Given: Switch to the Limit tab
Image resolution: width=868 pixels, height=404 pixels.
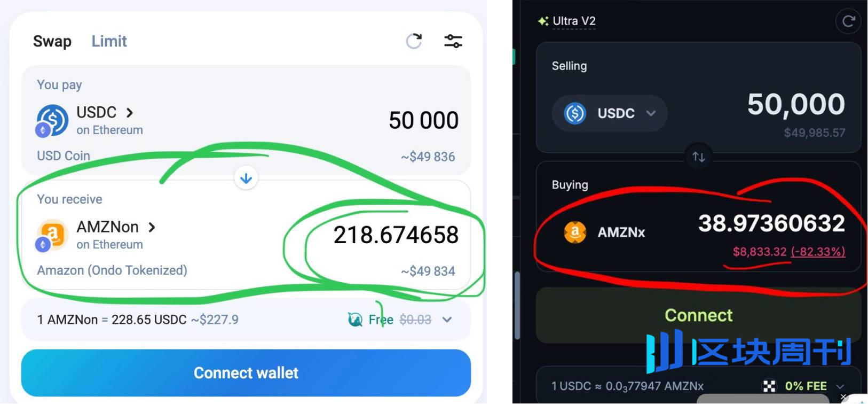Looking at the screenshot, I should pyautogui.click(x=109, y=41).
